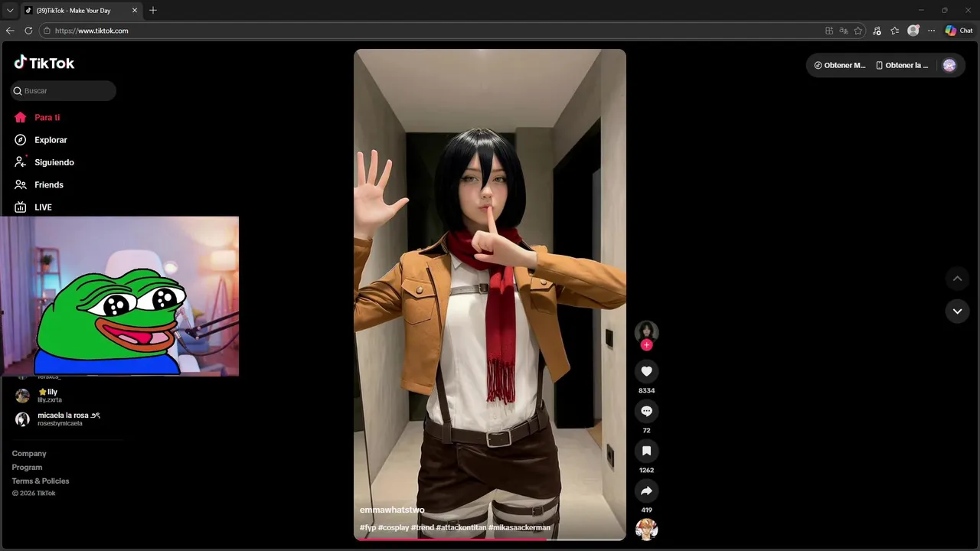The image size is (980, 551).
Task: Expand the Company footer section
Action: coord(29,454)
